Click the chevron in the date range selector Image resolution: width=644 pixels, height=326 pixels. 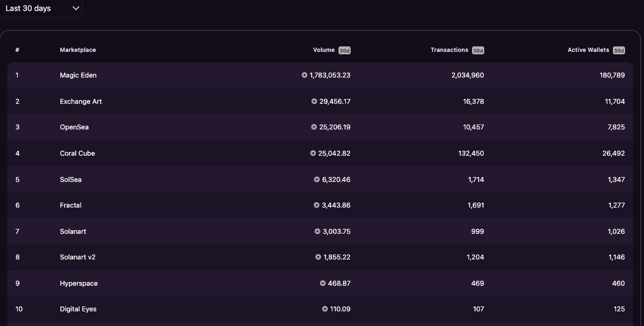click(x=76, y=8)
